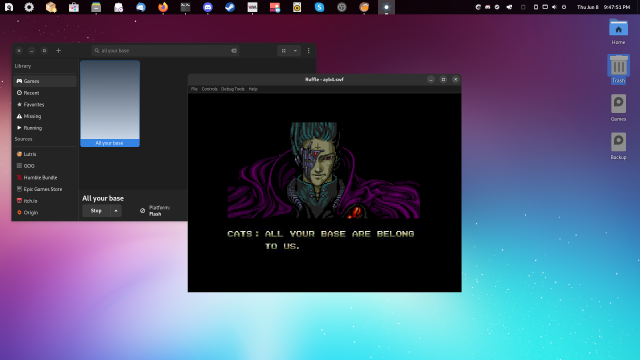
Task: Open Skype from the top panel
Action: [319, 7]
